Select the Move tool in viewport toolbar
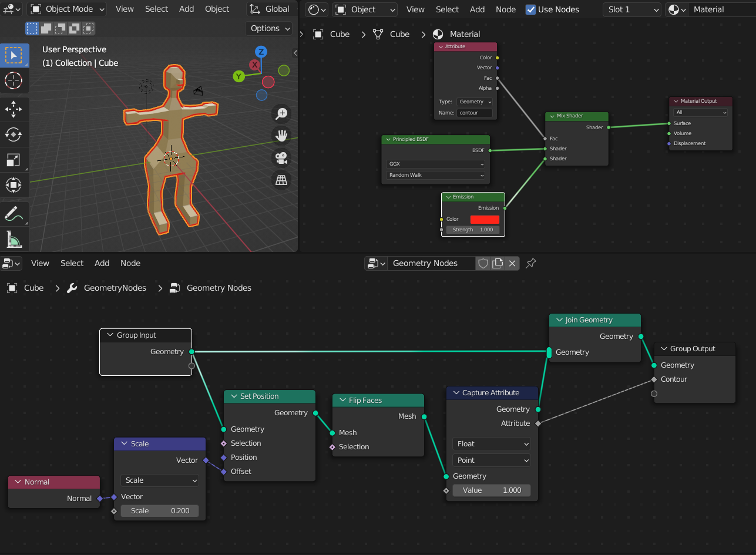Viewport: 756px width, 555px height. 14,108
